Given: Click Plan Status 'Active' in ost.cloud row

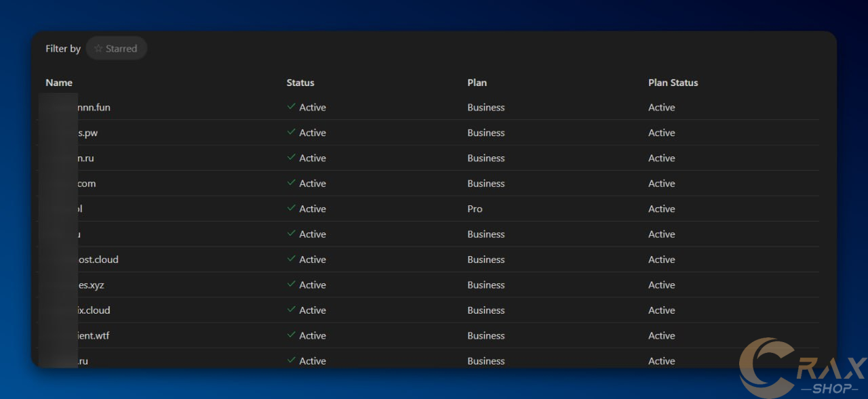Looking at the screenshot, I should 662,259.
